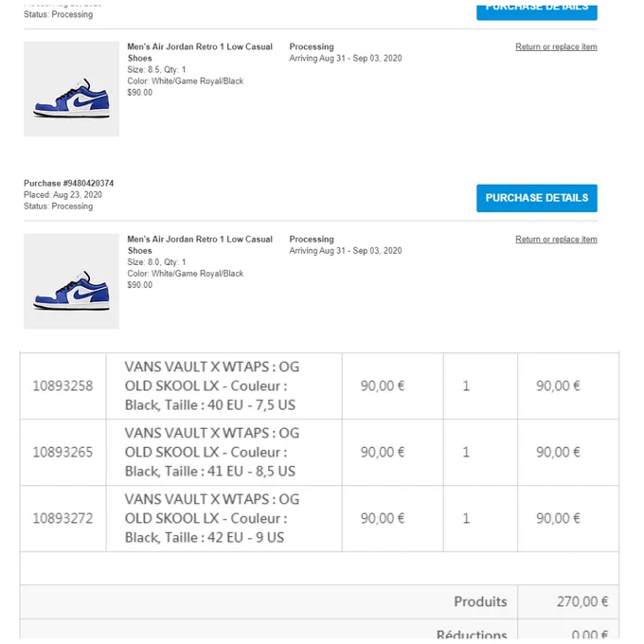Click the Vans Vault description with Taille 40 EU
Image resolution: width=644 pixels, height=644 pixels.
212,386
